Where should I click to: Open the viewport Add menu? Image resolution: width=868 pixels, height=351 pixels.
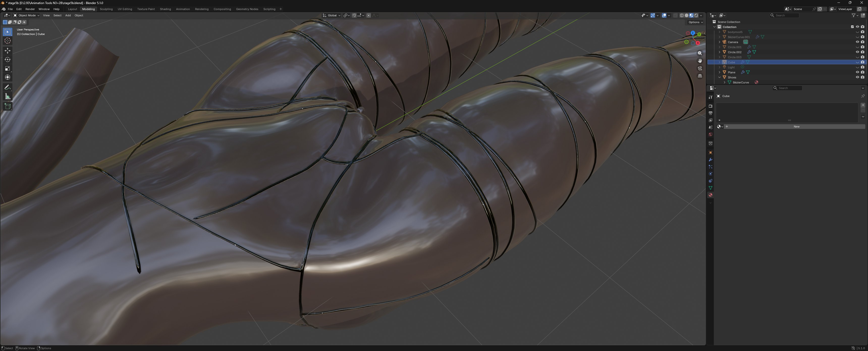click(68, 15)
